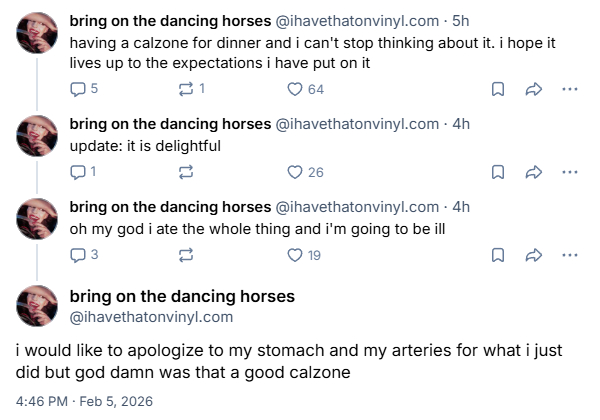
Task: Open the 5h timestamp on first post
Action: click(461, 19)
